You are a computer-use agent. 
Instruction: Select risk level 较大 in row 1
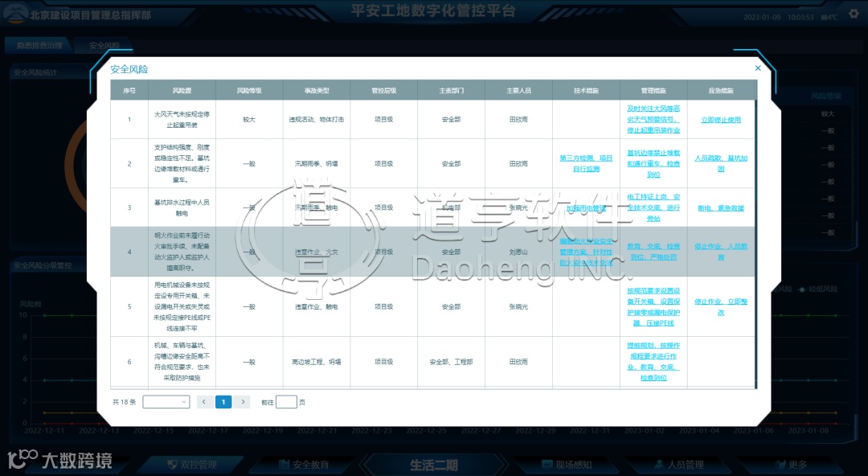coord(249,119)
